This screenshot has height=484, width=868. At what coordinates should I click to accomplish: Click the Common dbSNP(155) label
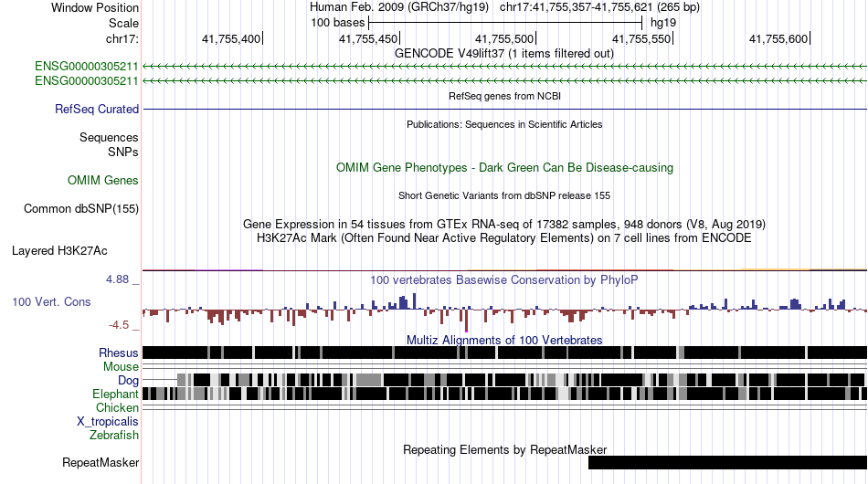click(81, 208)
